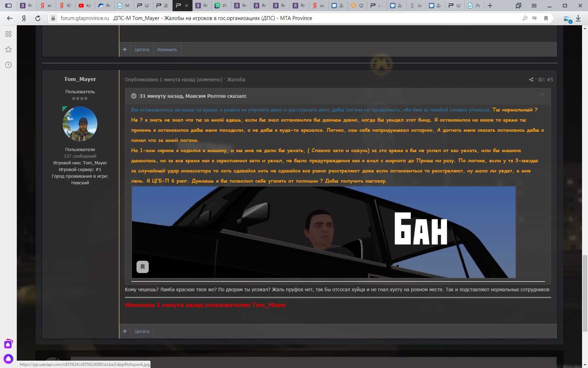
Task: Open the downloads arrow icon
Action: coord(578,18)
